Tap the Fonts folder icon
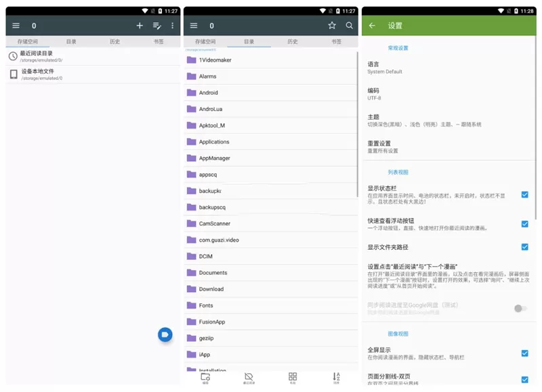Viewport: 542px width, 392px height. (191, 305)
